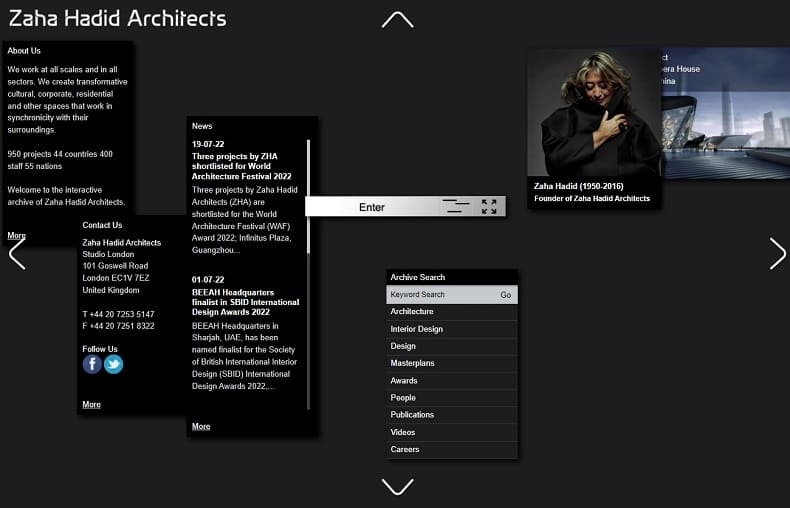Focus the Keyword Search input field
Viewport: 790px width, 508px height.
(441, 295)
